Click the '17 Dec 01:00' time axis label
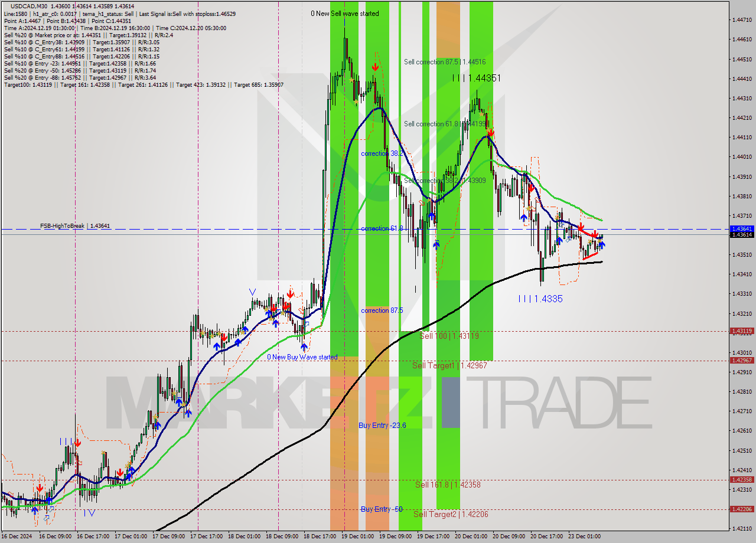The image size is (756, 543). pyautogui.click(x=130, y=537)
